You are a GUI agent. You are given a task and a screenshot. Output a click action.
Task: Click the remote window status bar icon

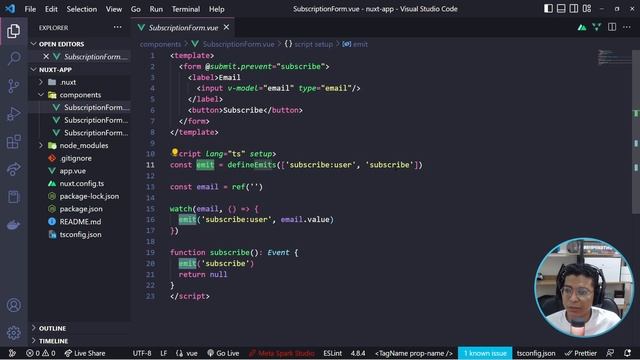tap(12, 353)
